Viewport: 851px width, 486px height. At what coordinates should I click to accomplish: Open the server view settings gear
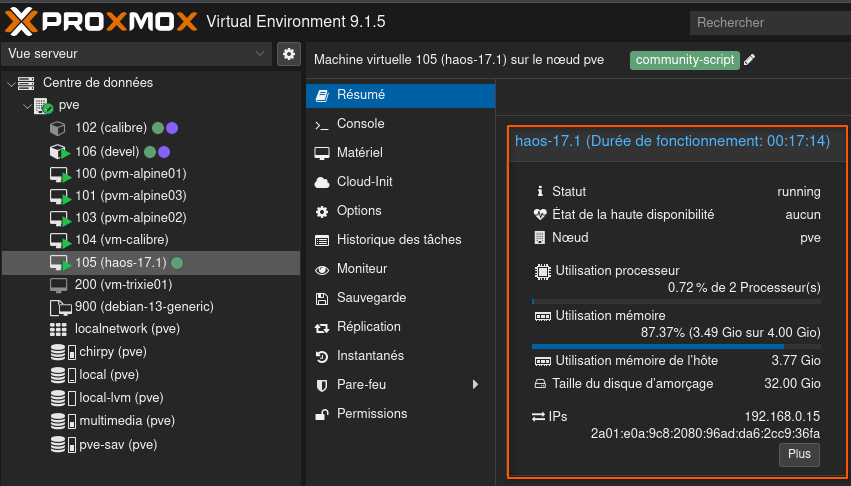click(289, 53)
